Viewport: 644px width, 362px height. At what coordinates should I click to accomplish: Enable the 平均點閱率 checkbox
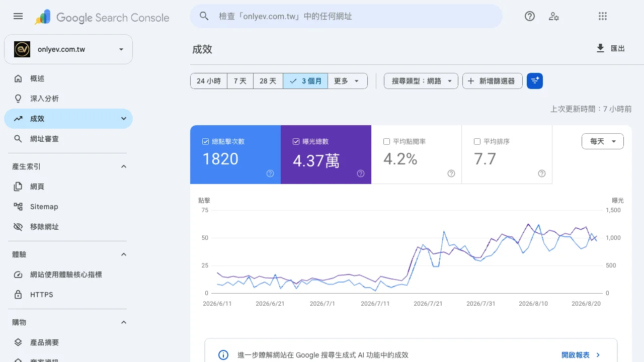386,142
